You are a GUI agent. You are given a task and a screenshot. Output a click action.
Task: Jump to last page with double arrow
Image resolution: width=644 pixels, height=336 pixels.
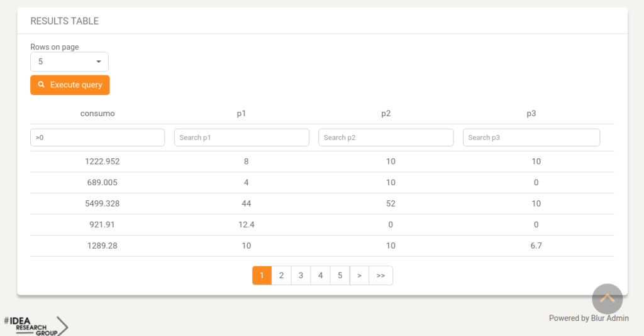click(380, 275)
